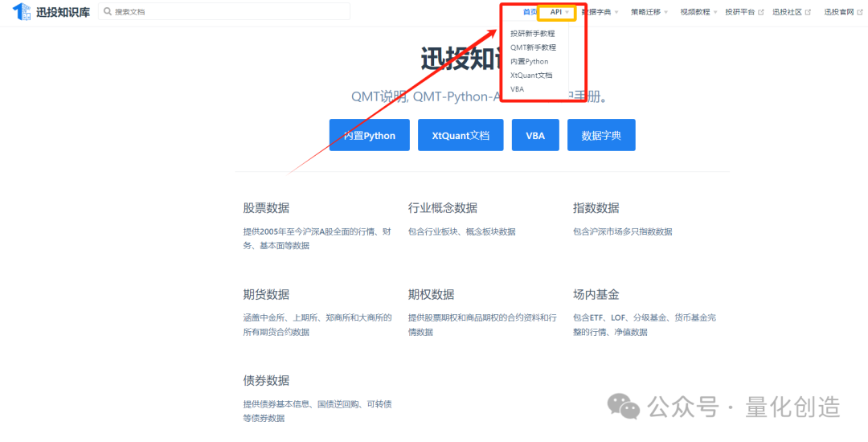Click the blue 数据字典 button
The width and height of the screenshot is (868, 442).
pyautogui.click(x=601, y=135)
